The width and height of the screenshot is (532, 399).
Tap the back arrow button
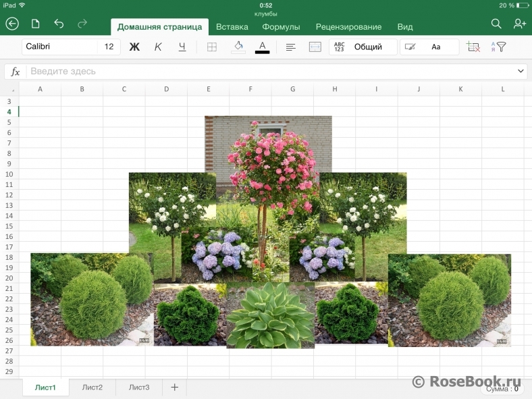point(12,24)
